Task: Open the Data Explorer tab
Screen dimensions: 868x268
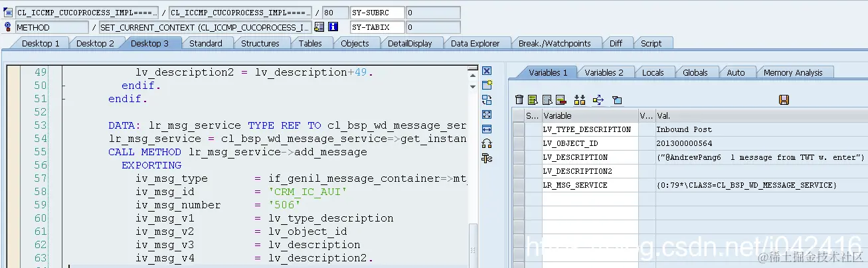Action: 475,43
